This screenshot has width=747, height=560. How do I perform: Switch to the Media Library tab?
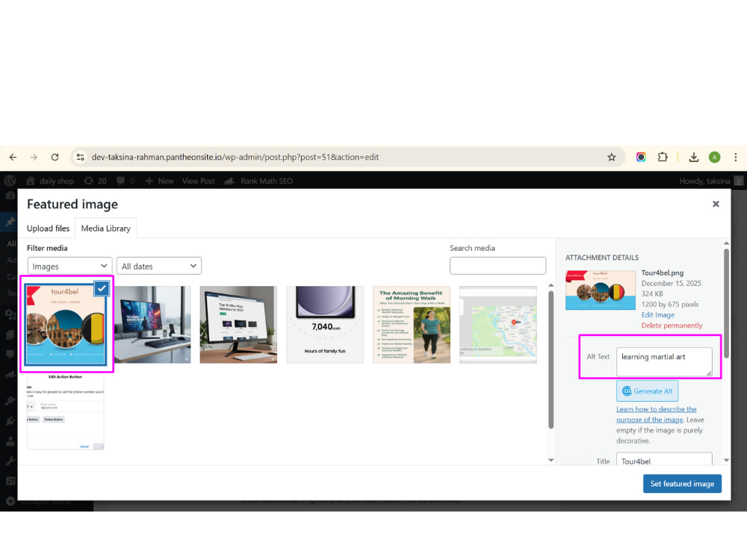tap(106, 228)
